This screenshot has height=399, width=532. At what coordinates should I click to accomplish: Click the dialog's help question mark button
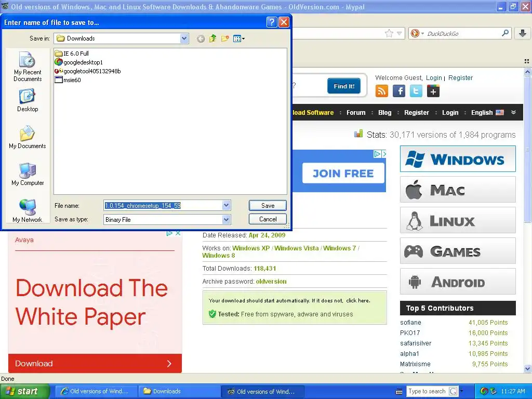[x=271, y=22]
